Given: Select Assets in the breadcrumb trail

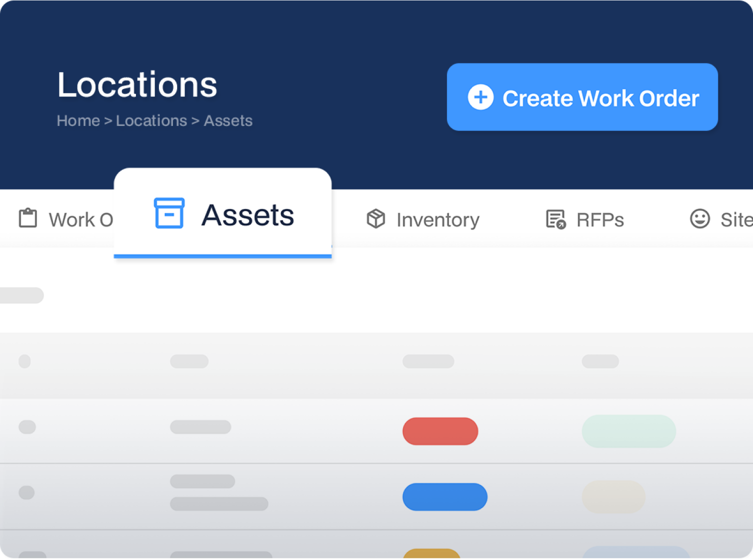Looking at the screenshot, I should (x=228, y=120).
